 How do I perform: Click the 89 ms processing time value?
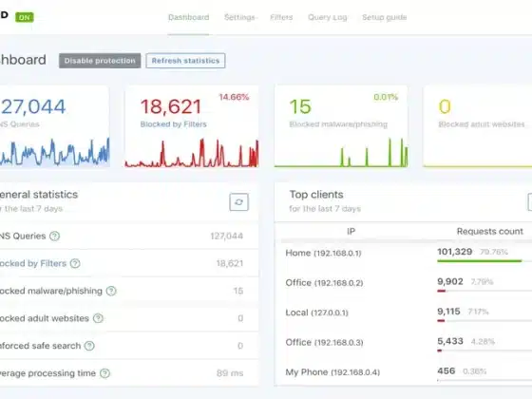230,373
